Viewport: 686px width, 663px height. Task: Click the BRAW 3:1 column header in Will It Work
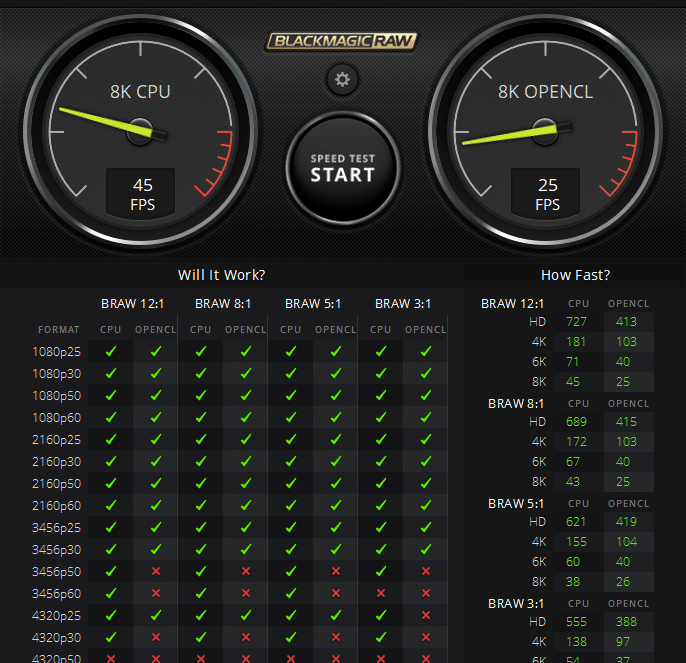(403, 303)
